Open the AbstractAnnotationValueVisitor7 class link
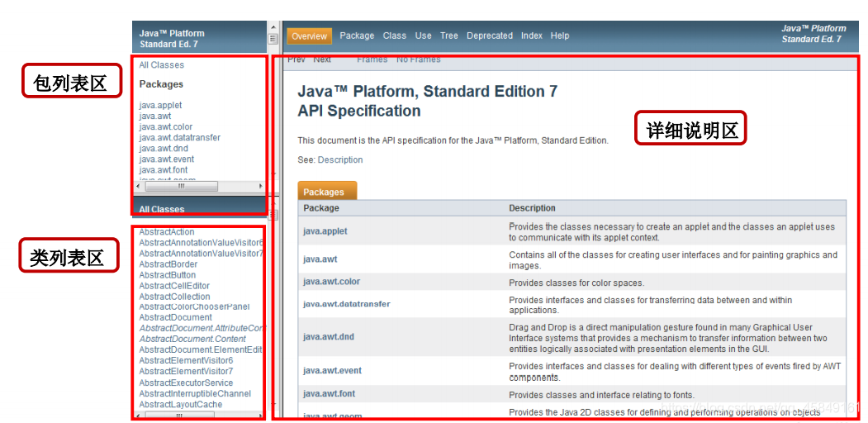 [202, 253]
